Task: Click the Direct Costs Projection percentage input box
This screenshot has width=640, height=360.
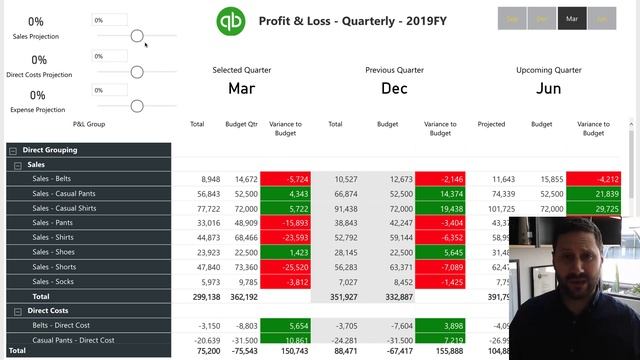Action: 109,56
